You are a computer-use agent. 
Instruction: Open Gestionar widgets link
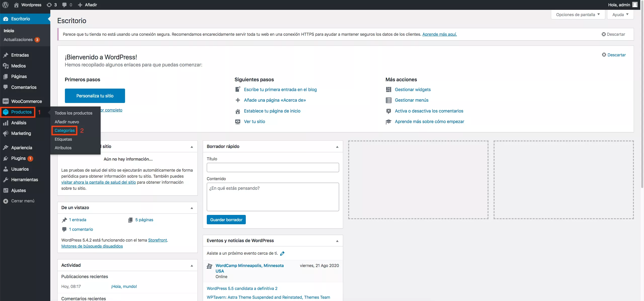[x=413, y=90]
